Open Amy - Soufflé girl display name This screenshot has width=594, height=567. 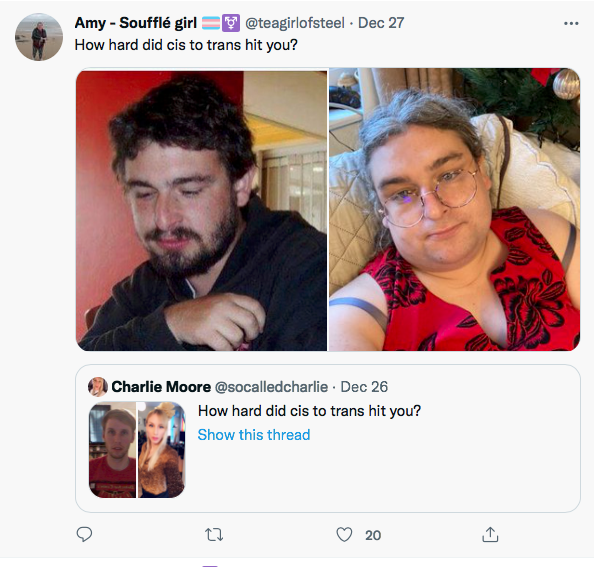[x=136, y=23]
